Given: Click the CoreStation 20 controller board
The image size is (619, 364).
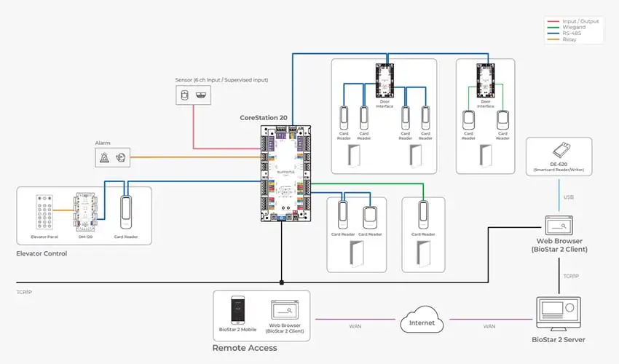Looking at the screenshot, I should tap(285, 173).
